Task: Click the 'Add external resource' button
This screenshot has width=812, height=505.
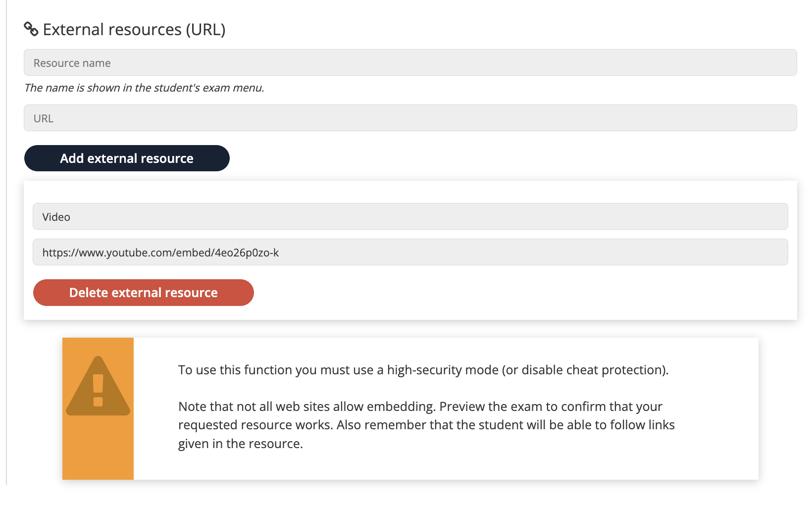Action: [126, 158]
